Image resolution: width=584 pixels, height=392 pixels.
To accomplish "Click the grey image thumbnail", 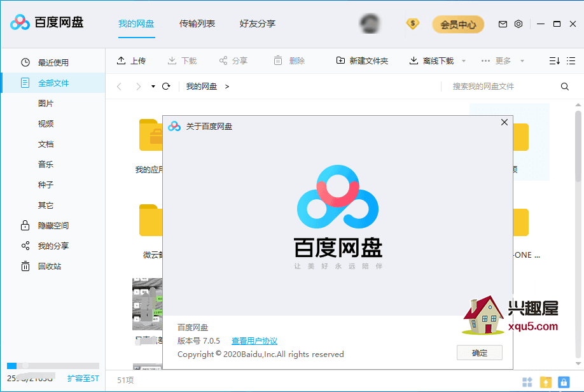I will [x=147, y=304].
